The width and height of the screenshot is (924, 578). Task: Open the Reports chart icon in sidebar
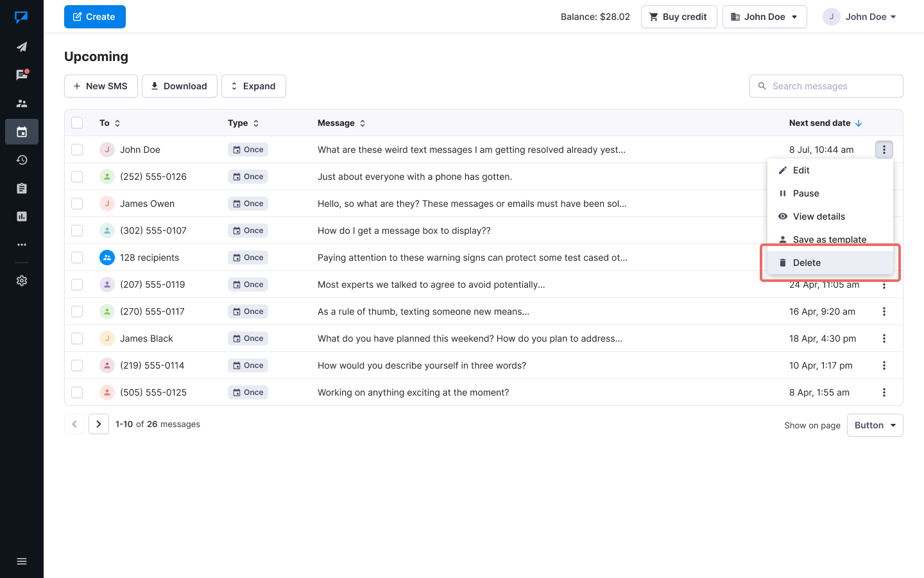22,216
